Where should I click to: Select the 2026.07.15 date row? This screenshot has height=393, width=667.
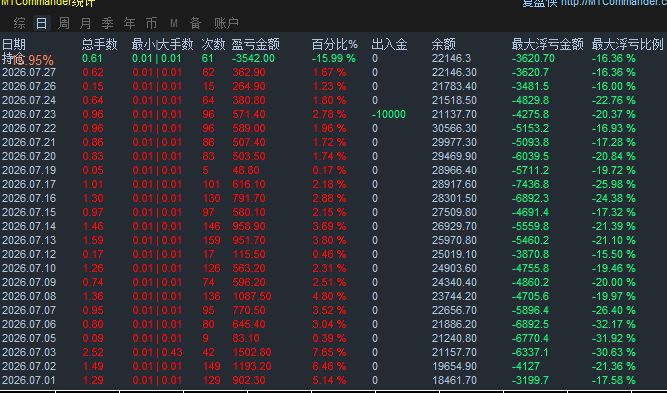click(29, 212)
